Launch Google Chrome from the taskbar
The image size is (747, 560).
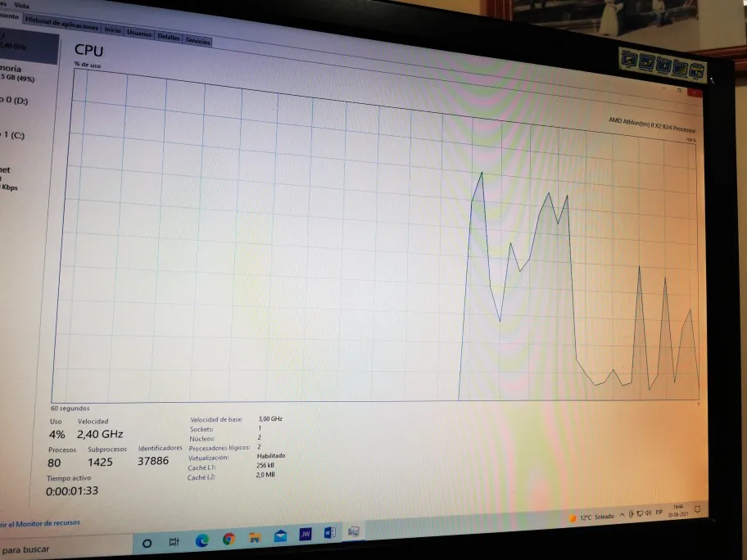point(229,539)
